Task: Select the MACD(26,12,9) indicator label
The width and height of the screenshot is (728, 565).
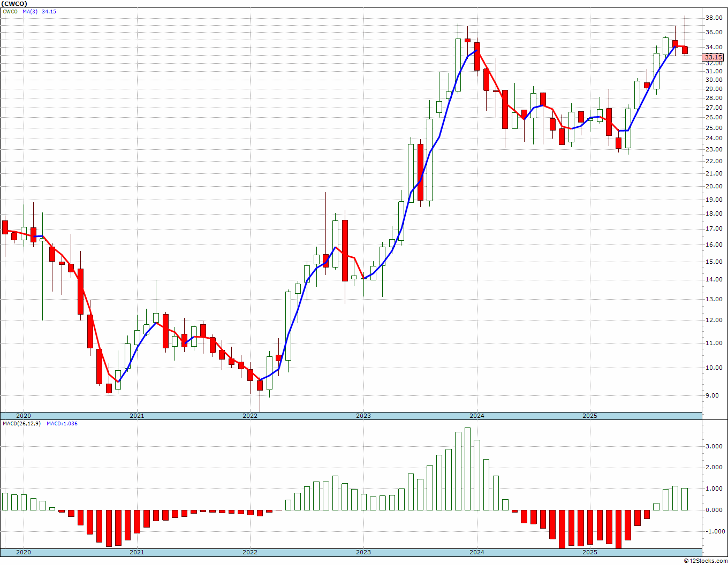Action: [22, 424]
